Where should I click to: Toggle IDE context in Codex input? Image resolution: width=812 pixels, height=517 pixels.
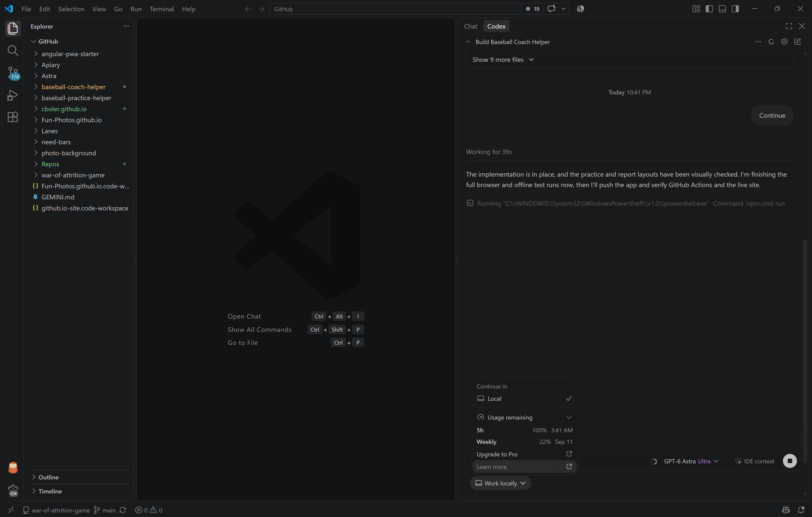pos(755,461)
